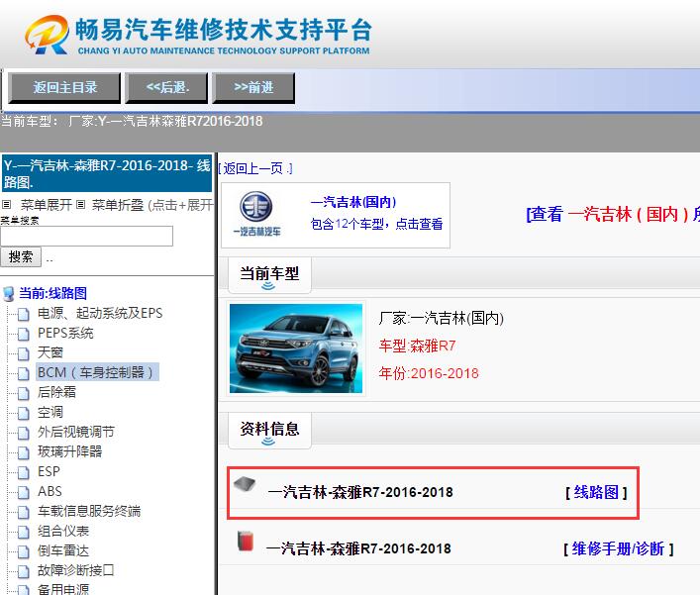Open the 组合仪表 entry

[63, 531]
